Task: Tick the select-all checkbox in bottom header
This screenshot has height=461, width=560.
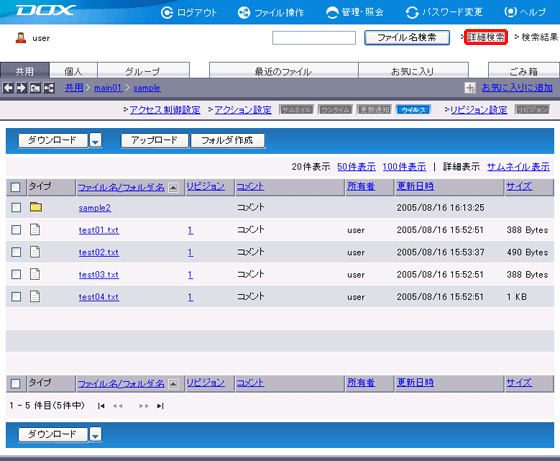Action: pyautogui.click(x=16, y=384)
